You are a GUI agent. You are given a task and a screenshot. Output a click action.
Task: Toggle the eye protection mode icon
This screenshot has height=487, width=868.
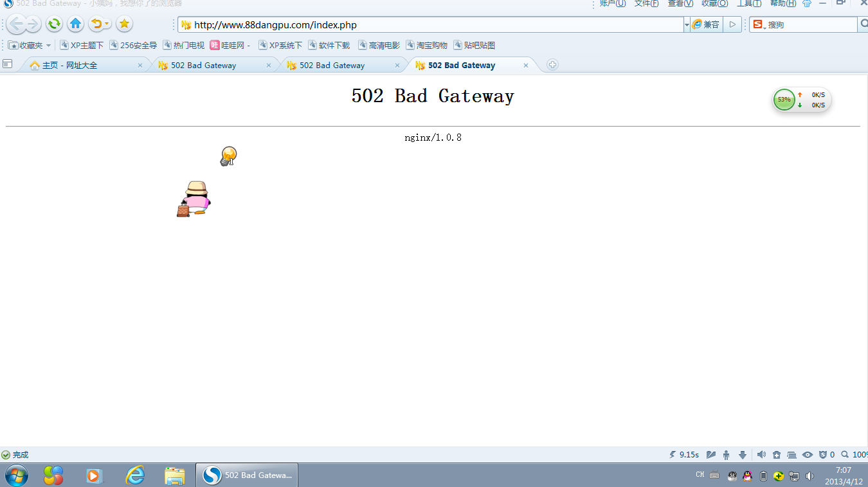808,455
